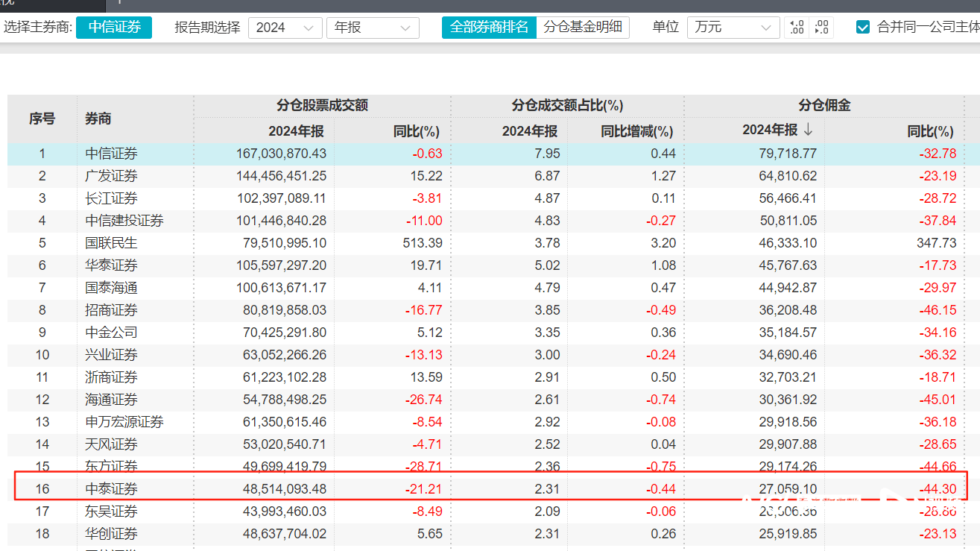980x551 pixels.
Task: Open the 万元 unit dropdown
Action: point(733,27)
